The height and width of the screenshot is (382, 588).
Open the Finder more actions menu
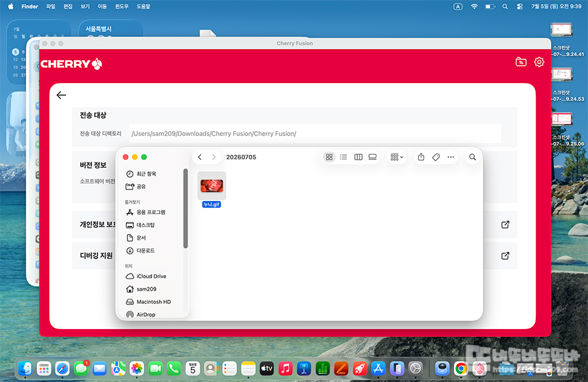450,157
